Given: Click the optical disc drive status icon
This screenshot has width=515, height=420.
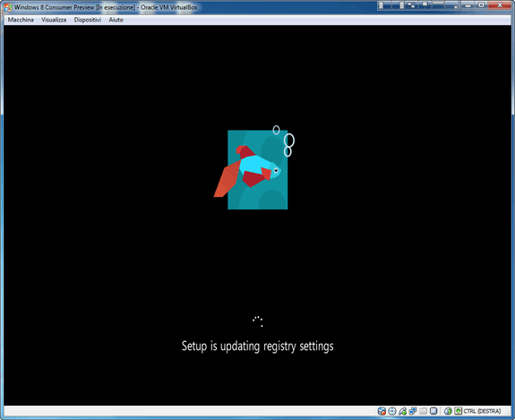Looking at the screenshot, I should pos(391,411).
